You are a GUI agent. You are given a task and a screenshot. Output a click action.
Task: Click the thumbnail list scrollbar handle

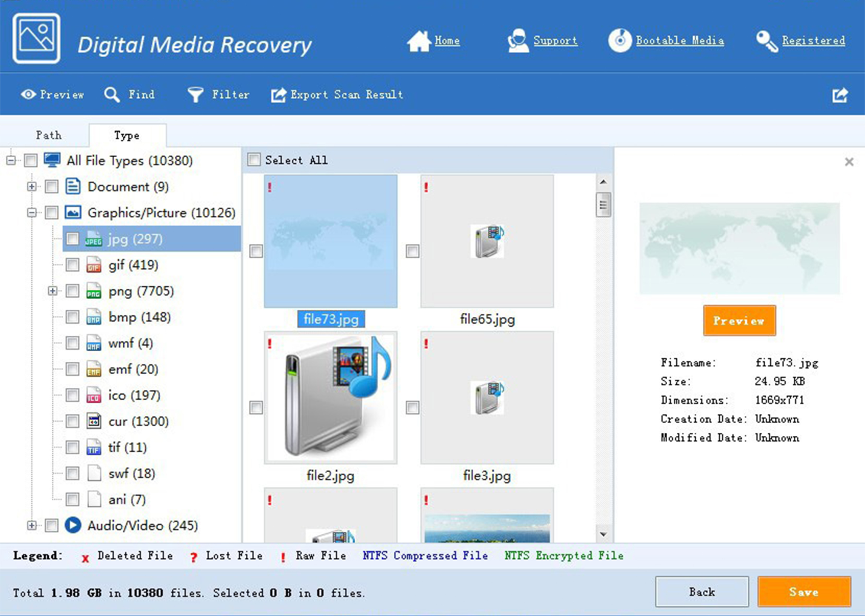coord(603,205)
